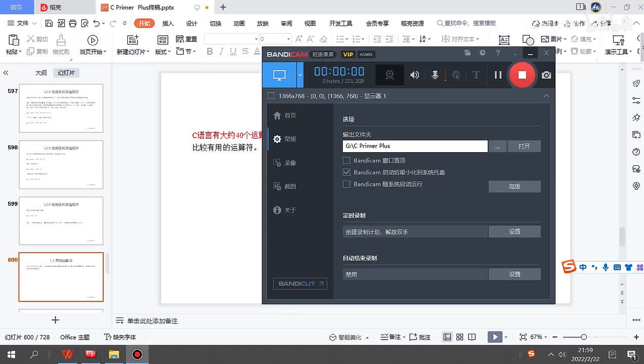Open Bandicam output folder icon in title bar

pos(468,53)
